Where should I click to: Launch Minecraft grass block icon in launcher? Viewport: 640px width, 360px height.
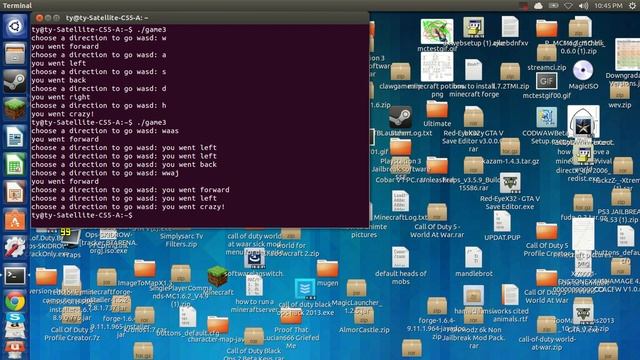(x=15, y=109)
